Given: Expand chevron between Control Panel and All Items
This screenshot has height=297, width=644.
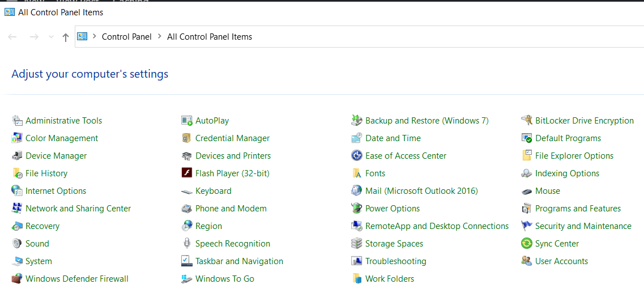Looking at the screenshot, I should [x=159, y=37].
